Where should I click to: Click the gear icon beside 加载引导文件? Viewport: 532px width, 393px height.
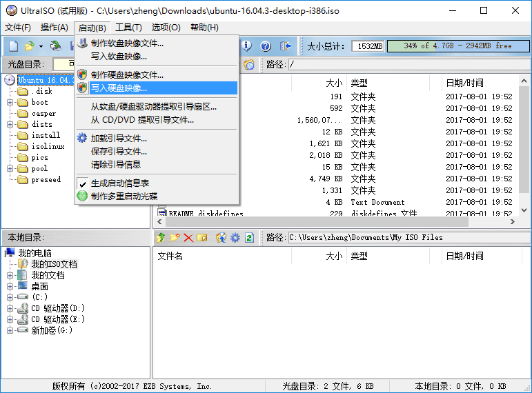[82, 138]
